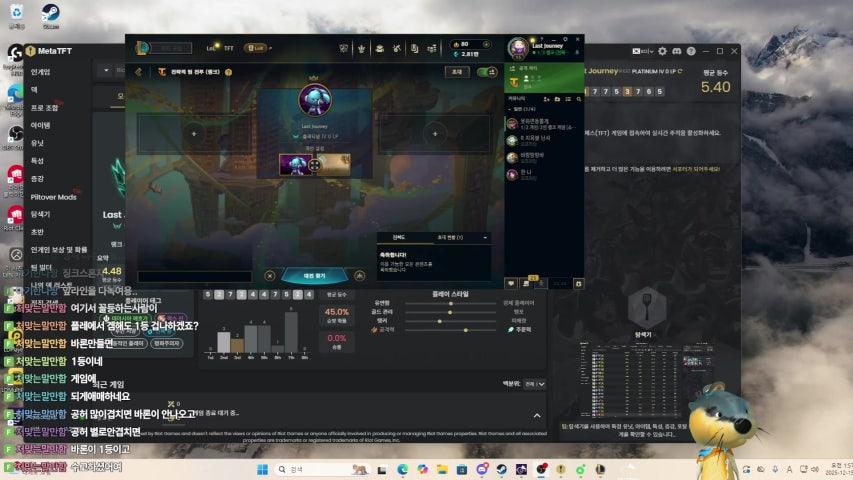Click the supporter link in the MetaTFT ad text

[696, 169]
